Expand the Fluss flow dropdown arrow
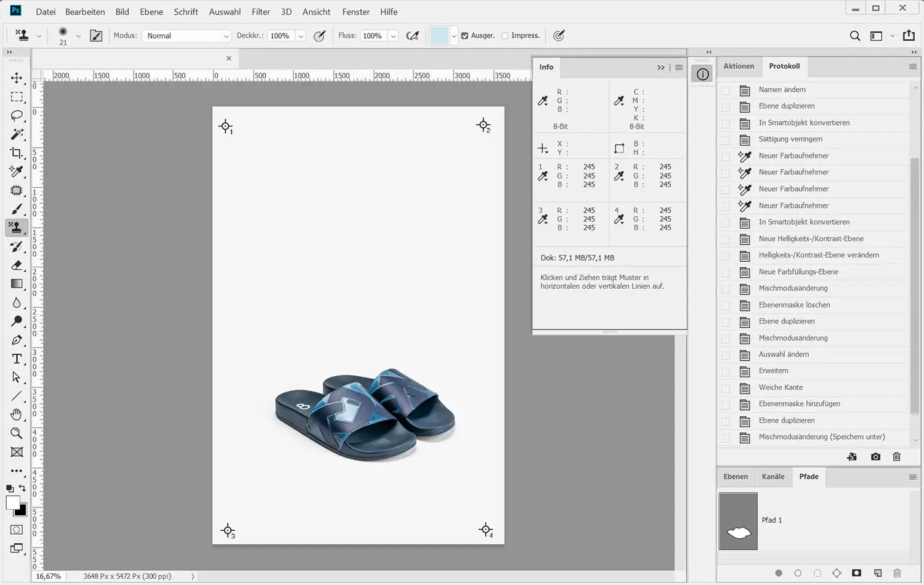Viewport: 924px width, 585px height. click(x=393, y=36)
